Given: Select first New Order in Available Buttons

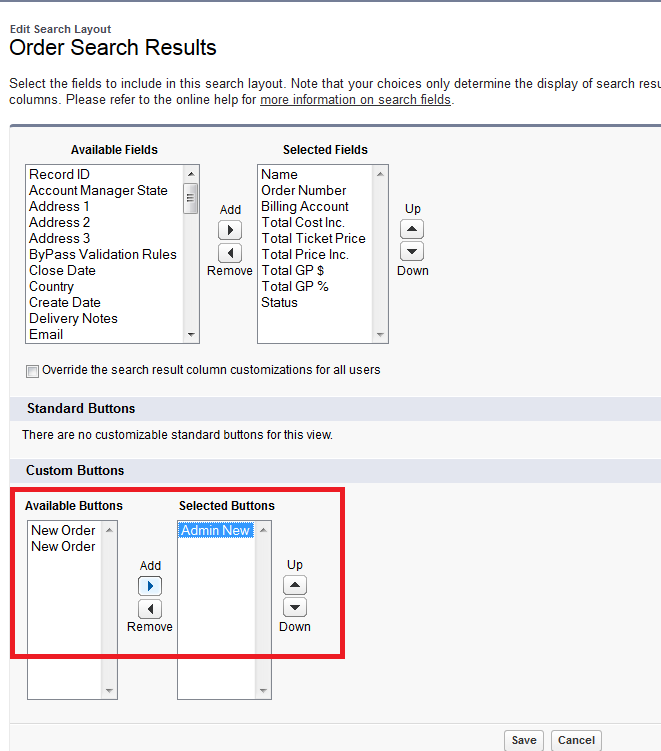Looking at the screenshot, I should click(x=65, y=531).
